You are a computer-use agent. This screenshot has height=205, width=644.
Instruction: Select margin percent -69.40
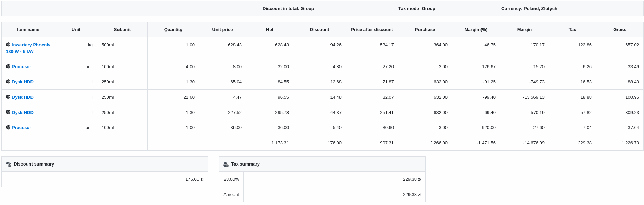[x=489, y=113]
